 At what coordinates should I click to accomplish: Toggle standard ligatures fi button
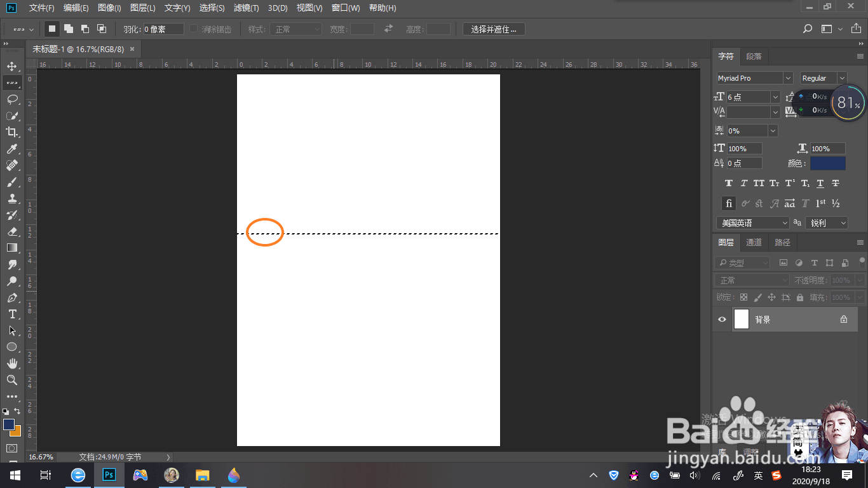pos(729,203)
